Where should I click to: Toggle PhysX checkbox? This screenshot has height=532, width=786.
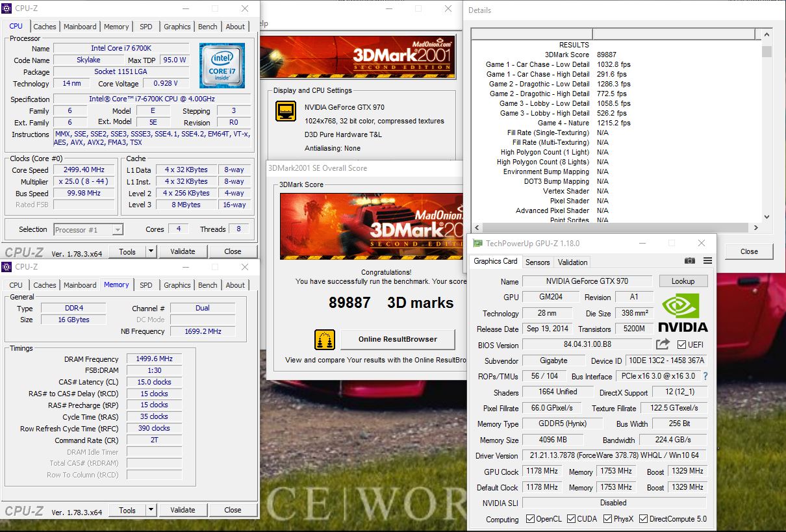coord(608,519)
